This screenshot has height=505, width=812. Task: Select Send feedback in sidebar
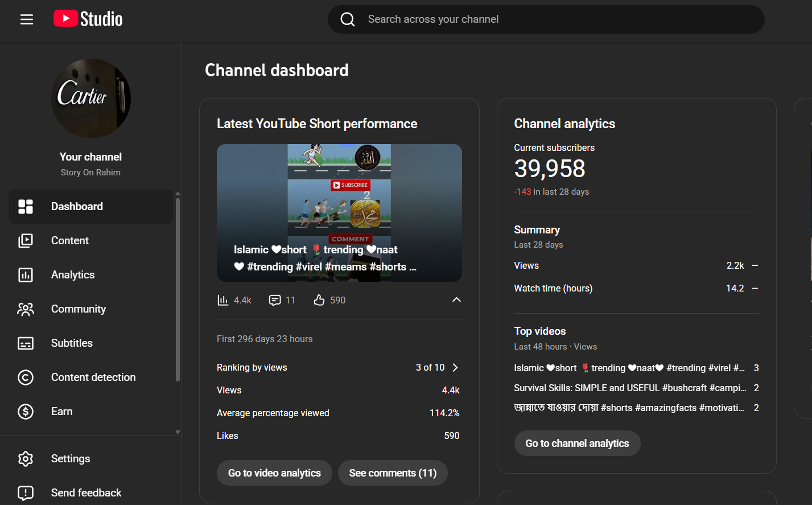(x=86, y=493)
